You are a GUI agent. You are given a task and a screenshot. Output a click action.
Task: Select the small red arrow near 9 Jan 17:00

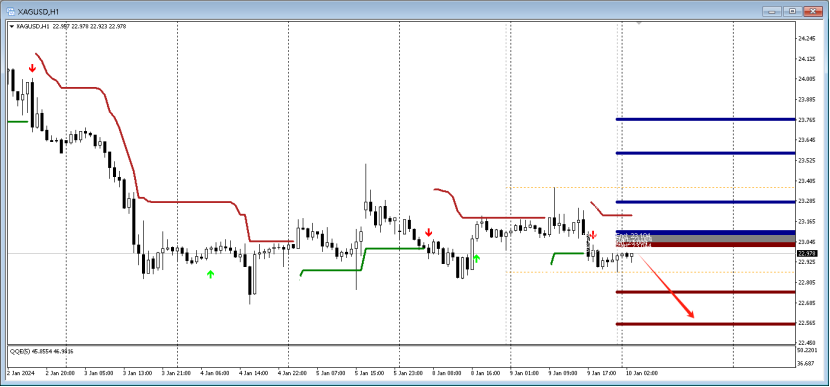[x=593, y=235]
